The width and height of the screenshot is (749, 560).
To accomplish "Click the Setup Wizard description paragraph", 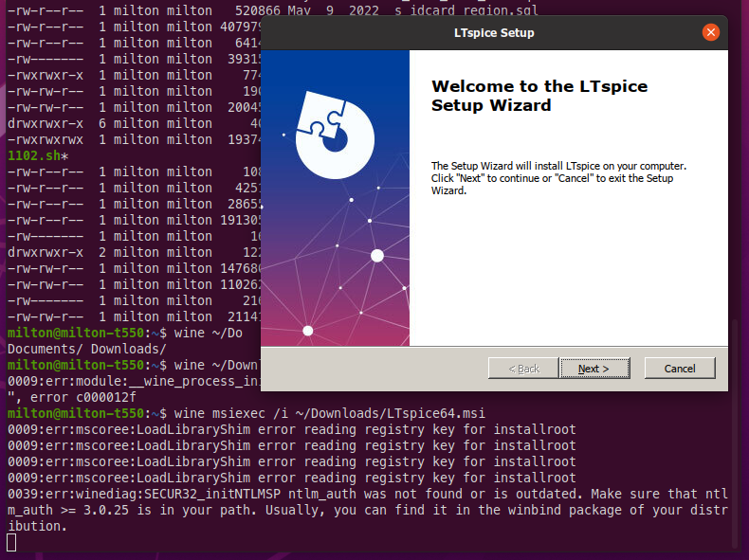I will click(x=558, y=178).
